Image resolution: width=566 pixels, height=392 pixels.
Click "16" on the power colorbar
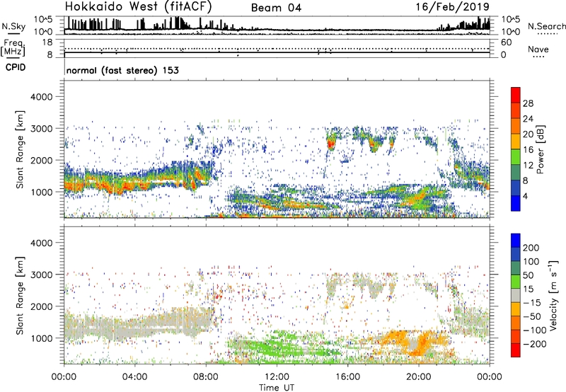tap(528, 150)
